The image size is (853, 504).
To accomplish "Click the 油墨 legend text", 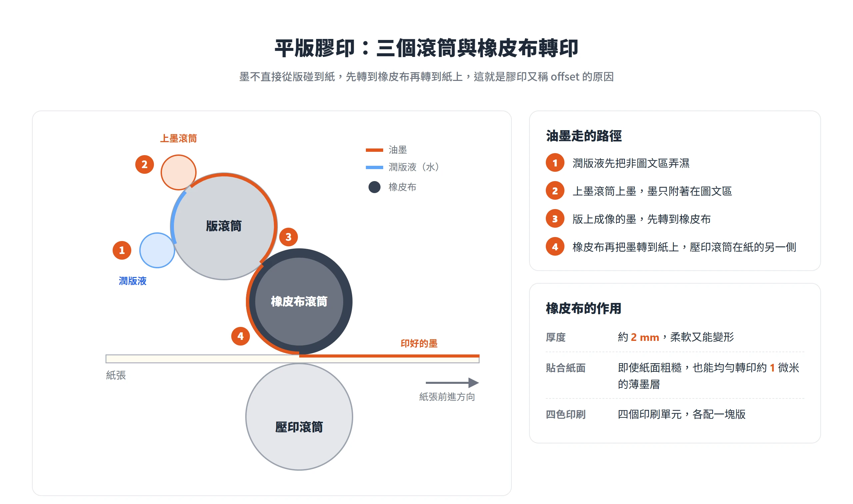I will pyautogui.click(x=398, y=150).
